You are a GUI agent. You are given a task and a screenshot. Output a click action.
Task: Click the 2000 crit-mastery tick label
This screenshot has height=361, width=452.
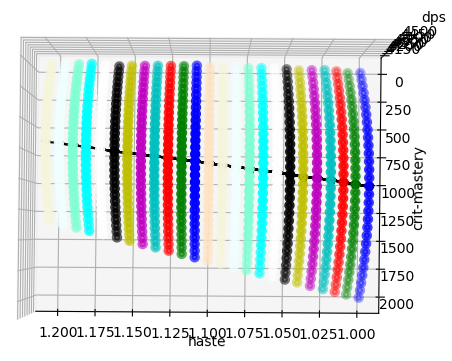pyautogui.click(x=397, y=304)
